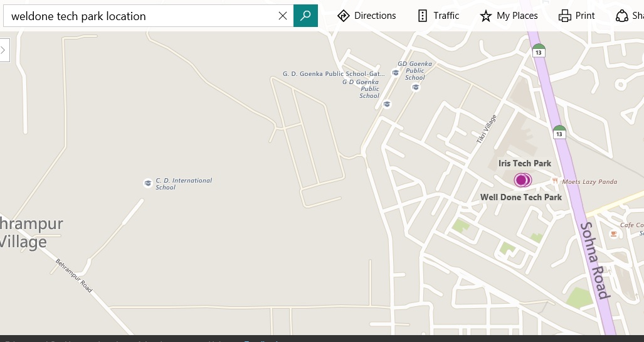The width and height of the screenshot is (644, 342).
Task: Expand the collapsed left side panel
Action: pos(4,50)
